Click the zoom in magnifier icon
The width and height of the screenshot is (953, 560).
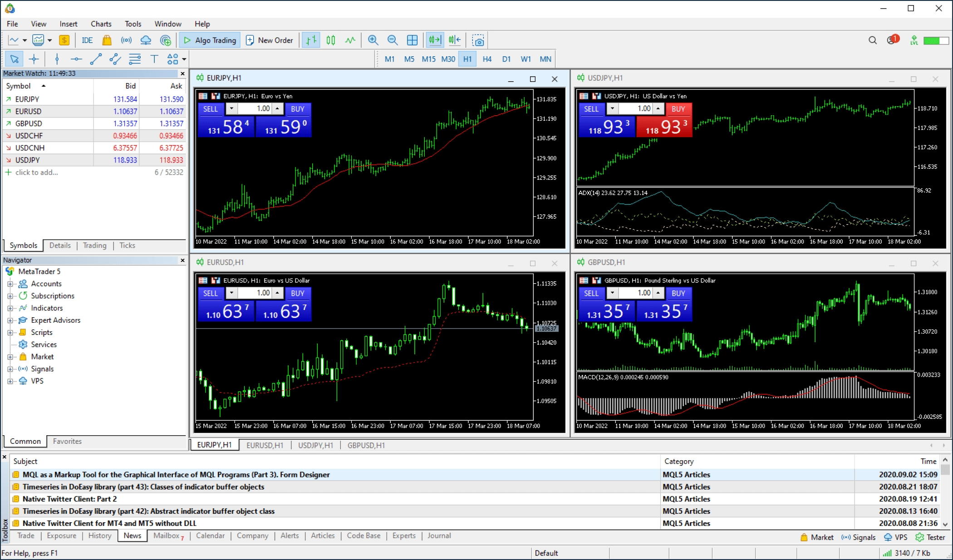tap(373, 40)
